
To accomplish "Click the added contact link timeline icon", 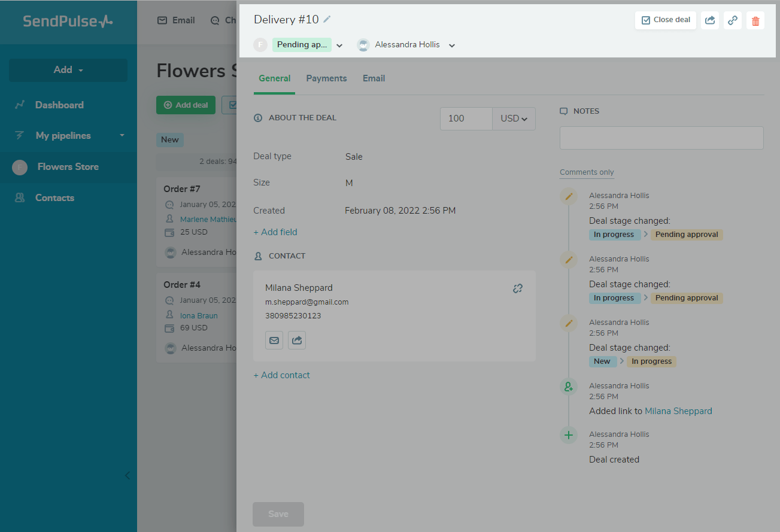I will pyautogui.click(x=569, y=387).
